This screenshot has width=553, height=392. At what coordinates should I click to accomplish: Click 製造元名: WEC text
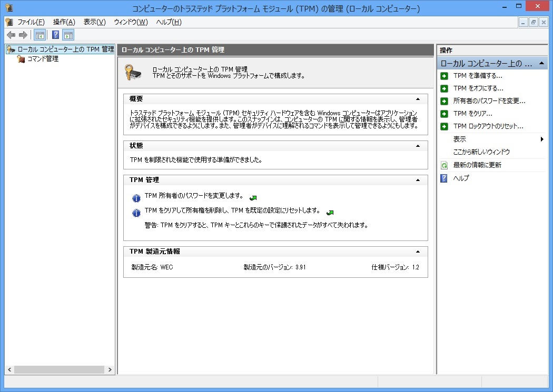(x=152, y=267)
